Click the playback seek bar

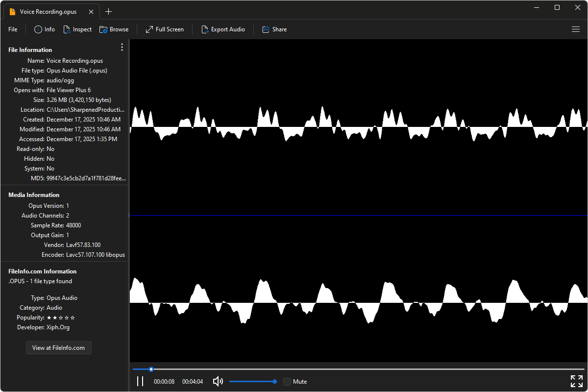tap(358, 369)
